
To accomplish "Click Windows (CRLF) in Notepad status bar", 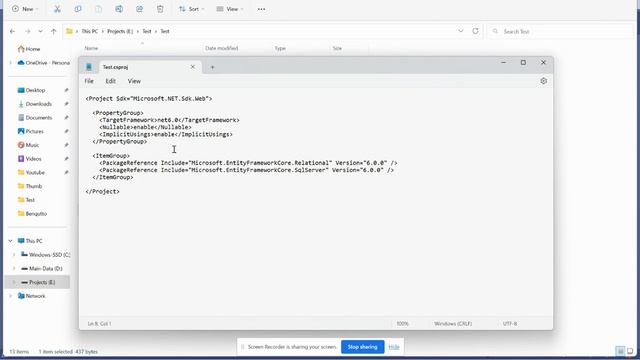I will click(x=453, y=324).
